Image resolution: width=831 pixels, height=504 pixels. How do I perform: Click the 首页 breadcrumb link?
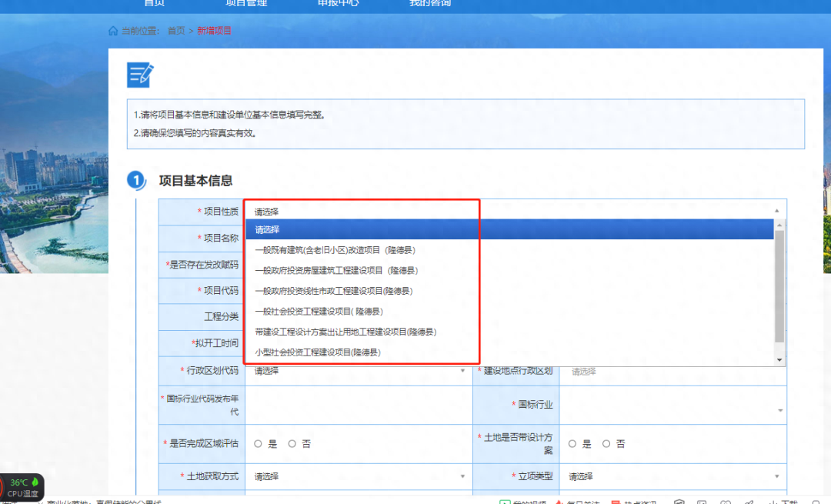pyautogui.click(x=176, y=31)
